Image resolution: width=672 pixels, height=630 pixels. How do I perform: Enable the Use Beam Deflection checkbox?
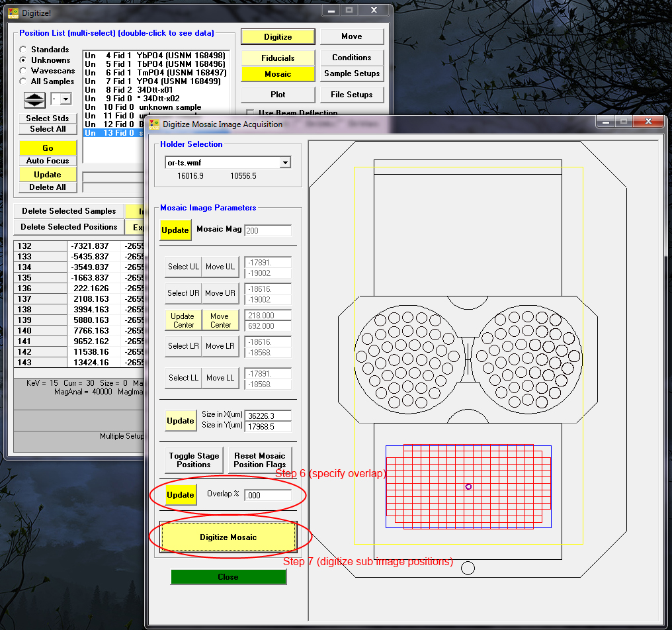(x=250, y=112)
